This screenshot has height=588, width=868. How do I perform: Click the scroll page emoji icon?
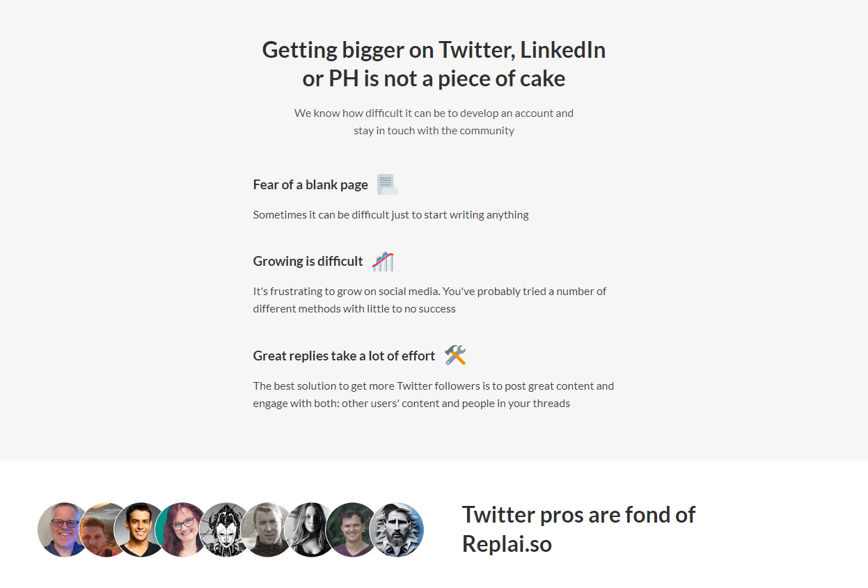[387, 184]
